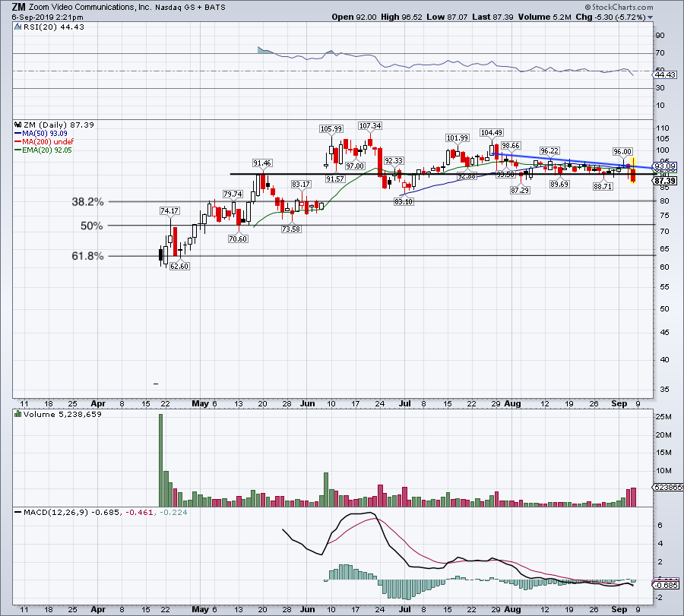Click the 96.22 price label
Image resolution: width=684 pixels, height=616 pixels.
point(549,151)
